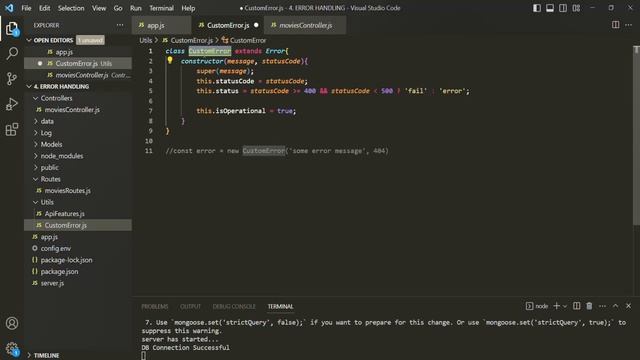Open the Search view in activity bar
The image size is (640, 360).
12,53
